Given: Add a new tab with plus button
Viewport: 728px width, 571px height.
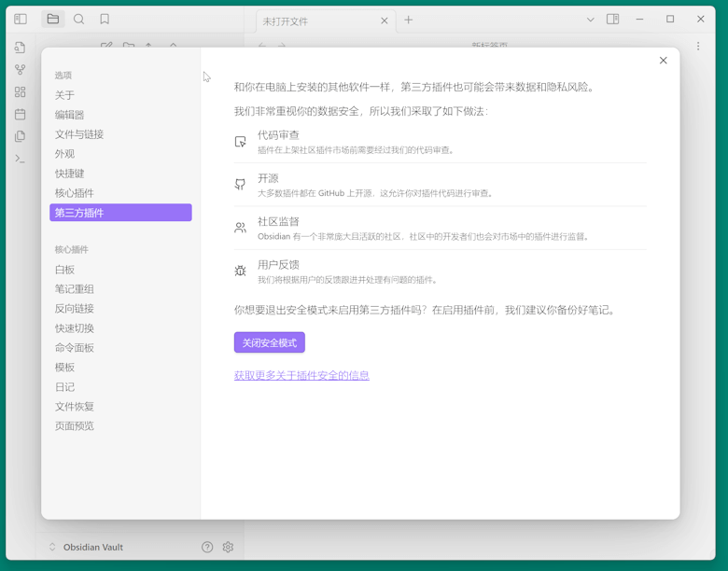Looking at the screenshot, I should click(x=409, y=20).
